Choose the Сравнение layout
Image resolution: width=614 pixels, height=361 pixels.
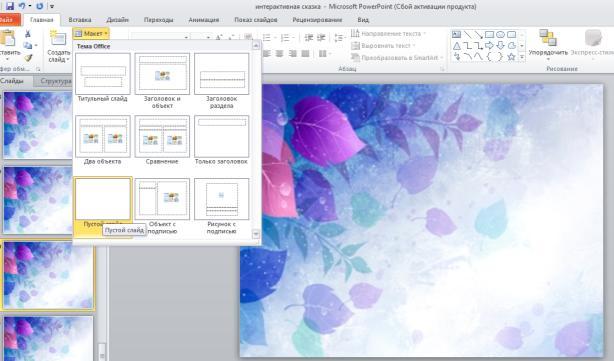click(x=162, y=140)
